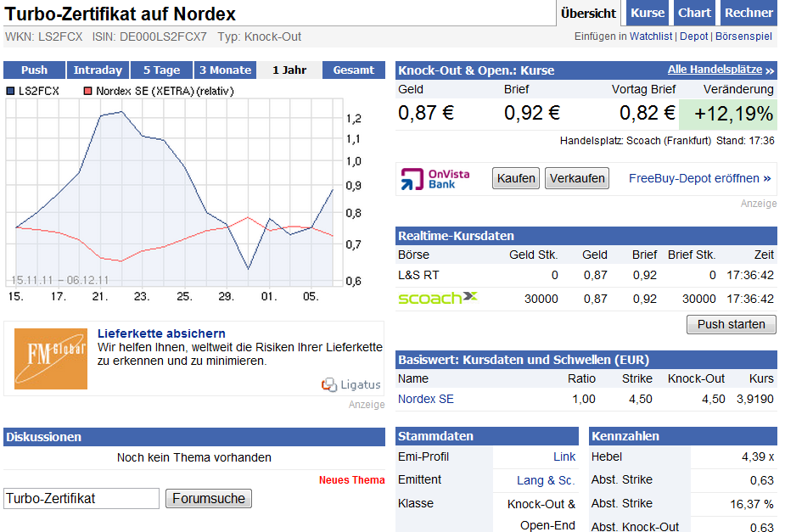Click the Kaufen button
The image size is (785, 532).
click(x=516, y=178)
